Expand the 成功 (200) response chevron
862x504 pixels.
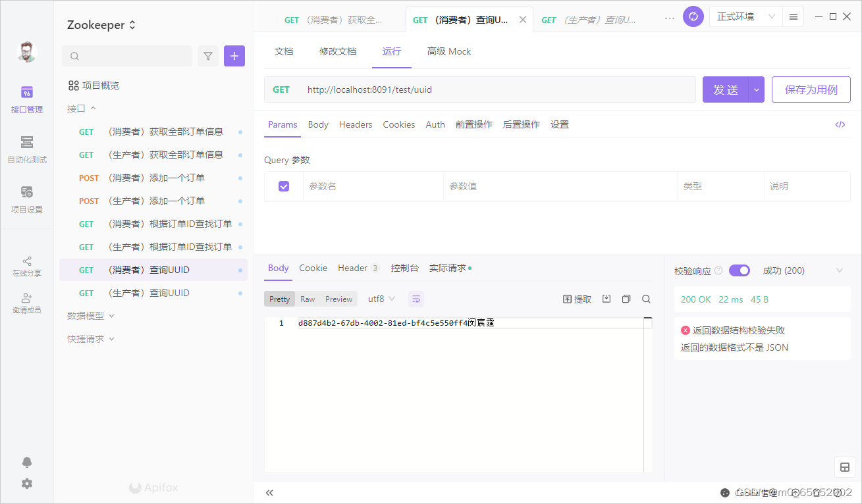(x=840, y=270)
